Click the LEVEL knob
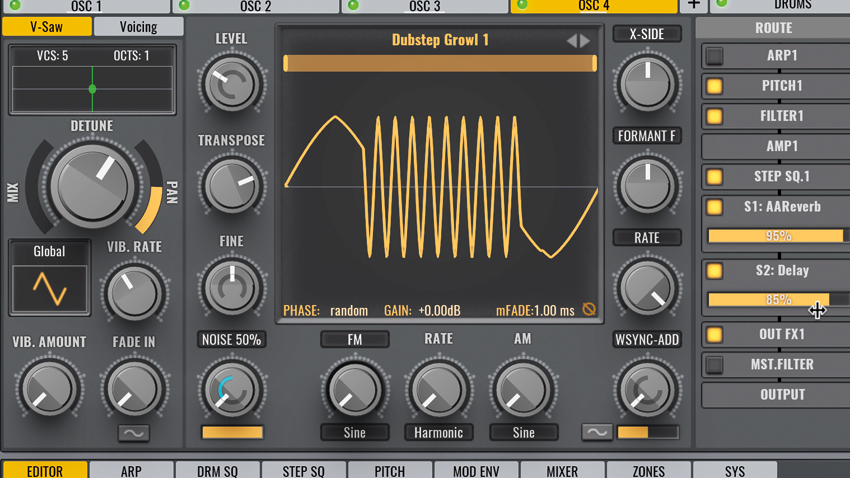 pos(231,84)
